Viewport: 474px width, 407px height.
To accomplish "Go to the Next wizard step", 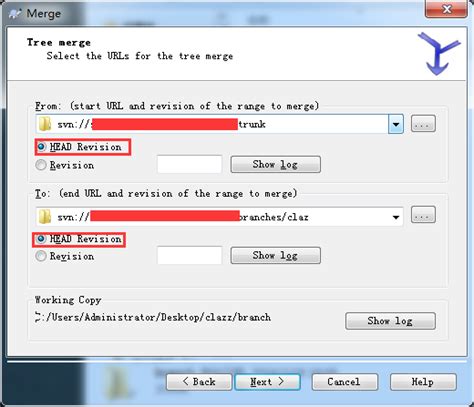I will pos(267,382).
